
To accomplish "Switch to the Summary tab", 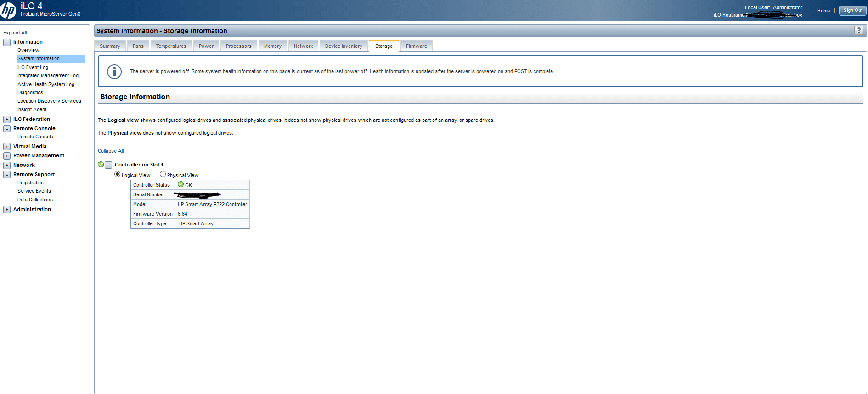I will pyautogui.click(x=110, y=46).
